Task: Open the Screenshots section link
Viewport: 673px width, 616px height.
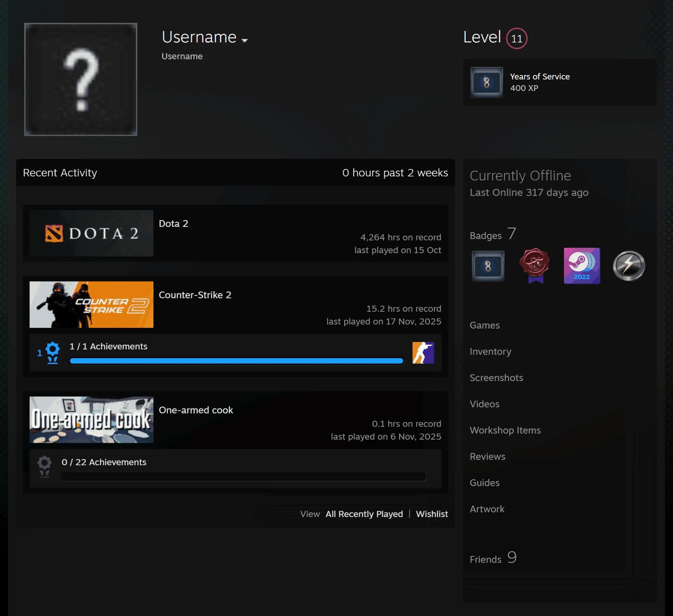Action: click(496, 378)
